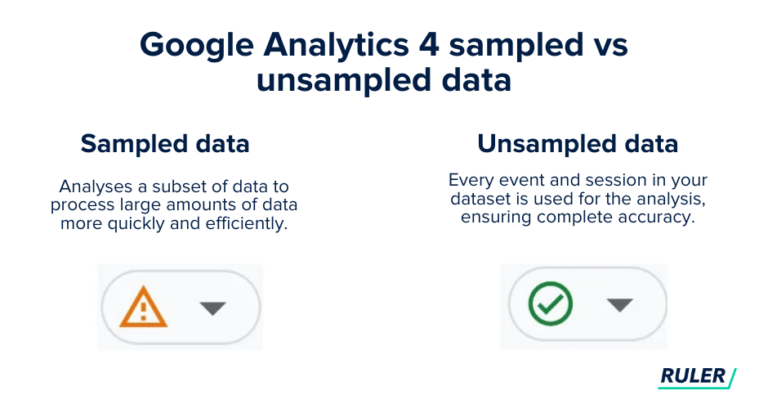Expand the dropdown arrow beside green checkmark
This screenshot has width=768, height=409.
(620, 305)
